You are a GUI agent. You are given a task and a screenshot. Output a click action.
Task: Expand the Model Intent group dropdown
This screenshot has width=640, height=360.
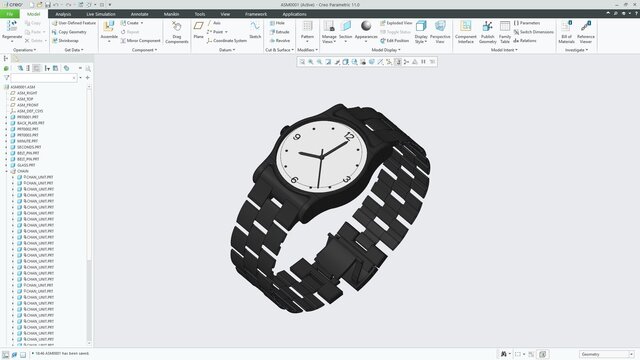pyautogui.click(x=504, y=50)
